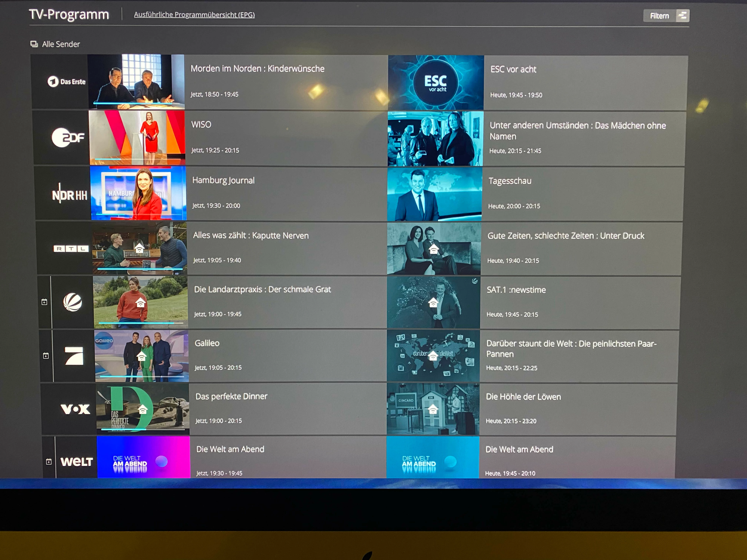Screen dimensions: 747x560
Task: Click the Alle Sender icon
Action: pyautogui.click(x=34, y=44)
